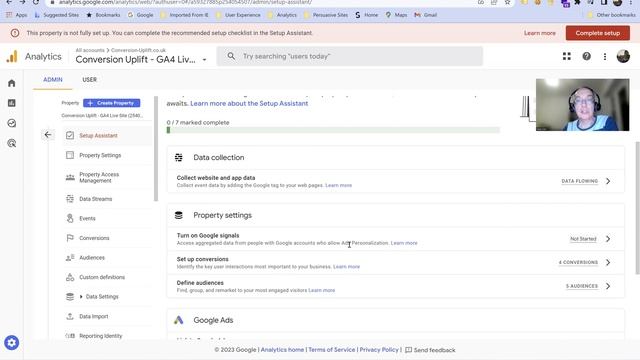Click the Not Started status label
This screenshot has width=640, height=360.
583,239
